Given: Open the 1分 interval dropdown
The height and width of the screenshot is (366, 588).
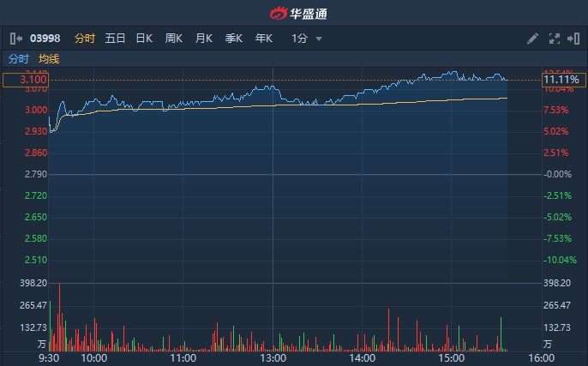Looking at the screenshot, I should pos(306,39).
